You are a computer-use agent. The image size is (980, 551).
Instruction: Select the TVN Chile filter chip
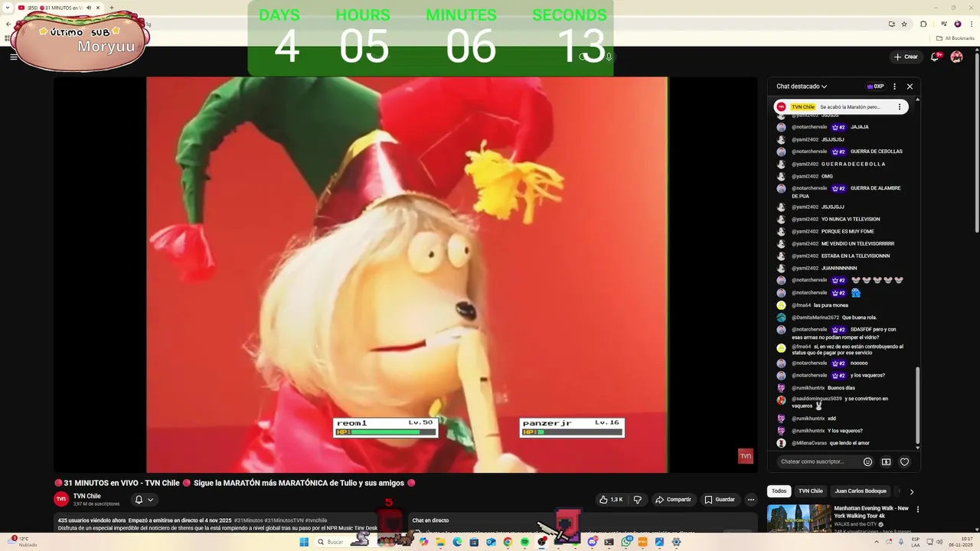pos(810,491)
